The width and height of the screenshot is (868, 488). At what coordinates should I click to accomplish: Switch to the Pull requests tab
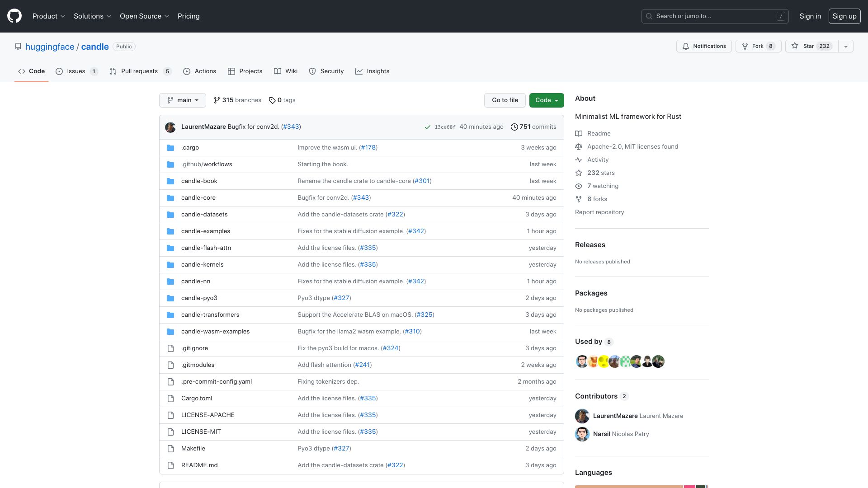pyautogui.click(x=140, y=71)
